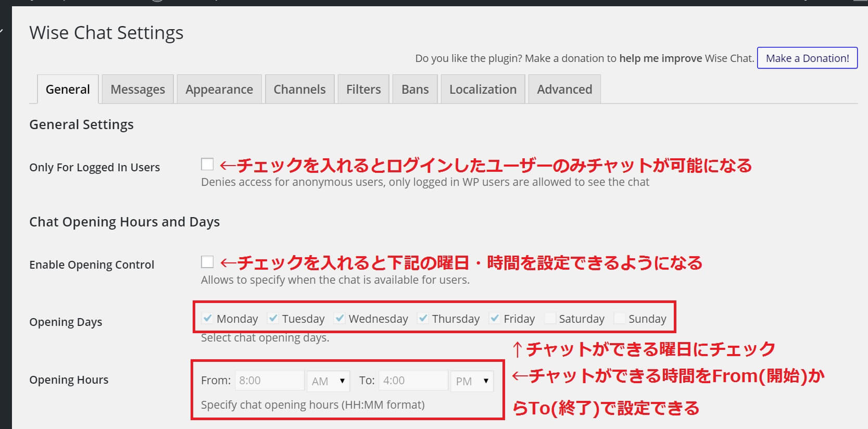This screenshot has width=868, height=429.
Task: Check the Saturday opening day
Action: pyautogui.click(x=550, y=318)
